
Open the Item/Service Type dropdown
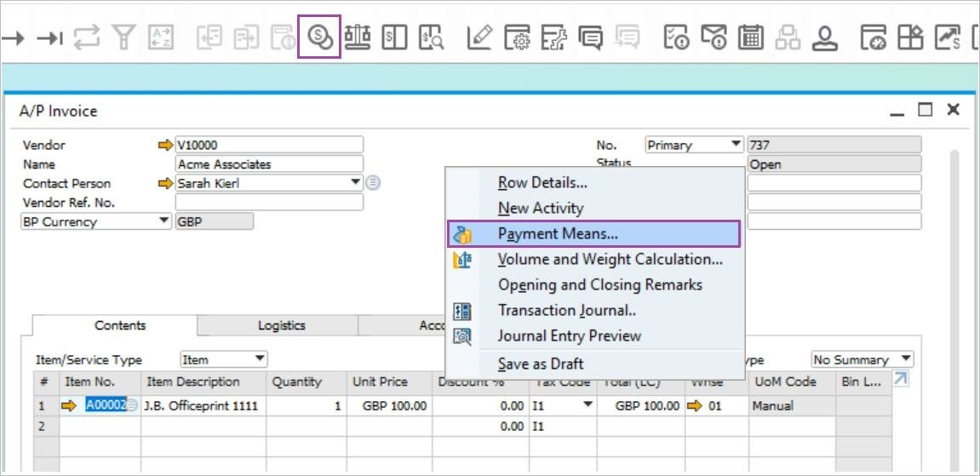click(260, 359)
